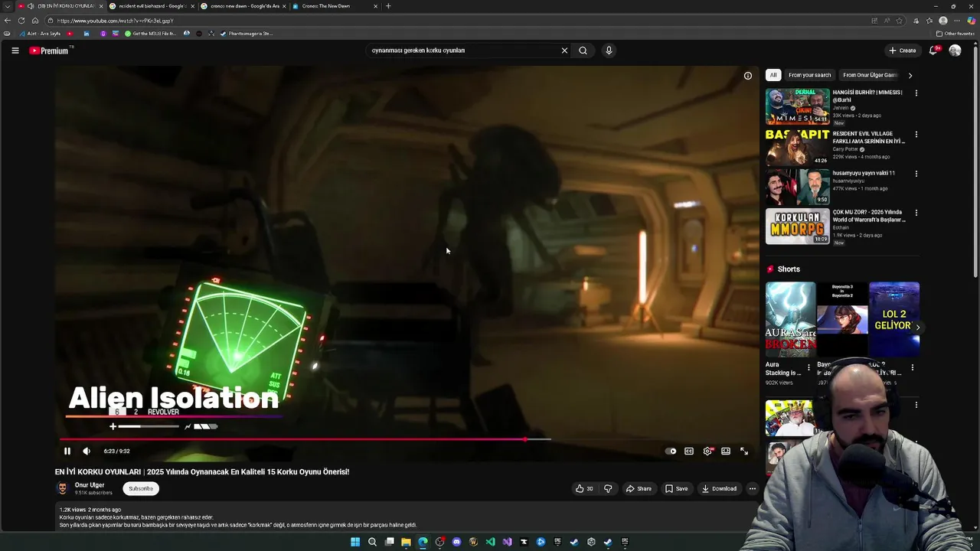Viewport: 980px width, 551px height.
Task: Open YouTube notifications bell
Action: [933, 51]
